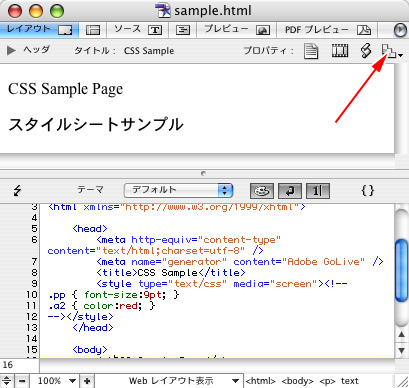Switch to the プレビュー tab
The height and width of the screenshot is (388, 409).
[237, 30]
